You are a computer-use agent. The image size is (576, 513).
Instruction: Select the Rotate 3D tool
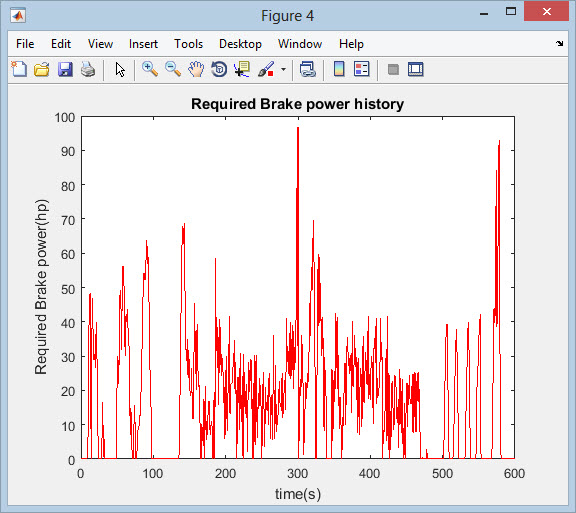219,69
